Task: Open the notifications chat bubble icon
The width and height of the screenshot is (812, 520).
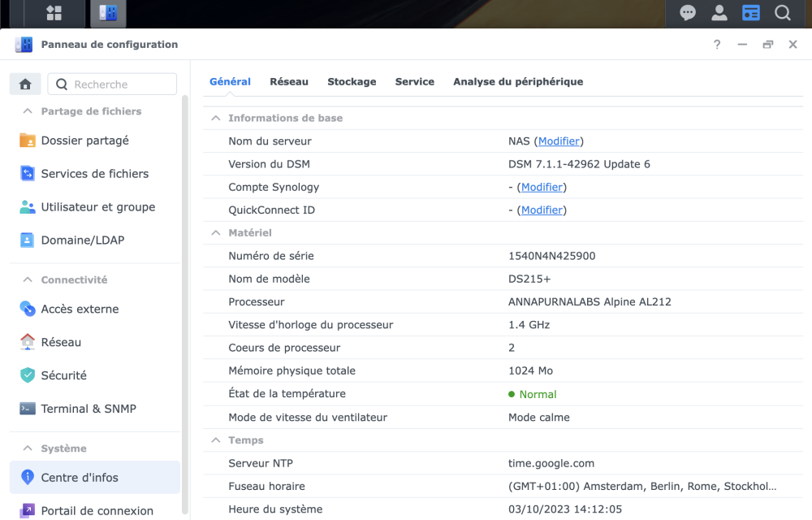Action: coord(688,13)
